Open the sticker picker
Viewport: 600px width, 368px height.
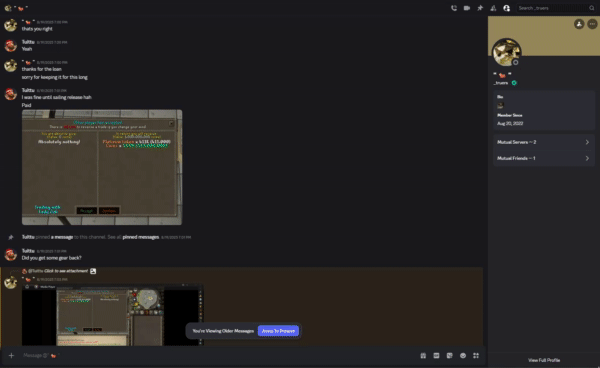(450, 356)
